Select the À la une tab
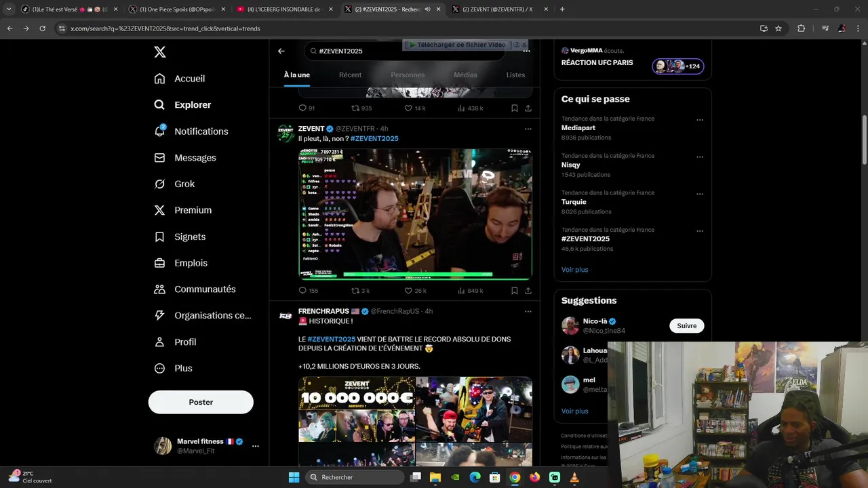 point(297,75)
